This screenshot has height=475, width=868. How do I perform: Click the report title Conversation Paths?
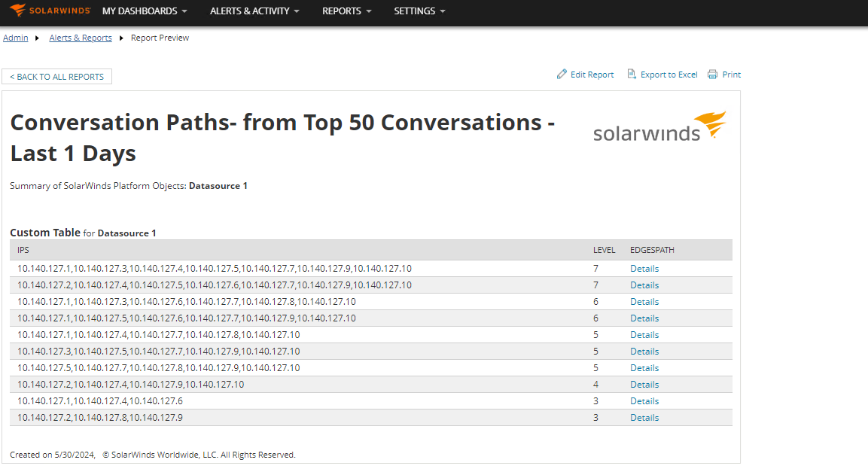pos(282,138)
